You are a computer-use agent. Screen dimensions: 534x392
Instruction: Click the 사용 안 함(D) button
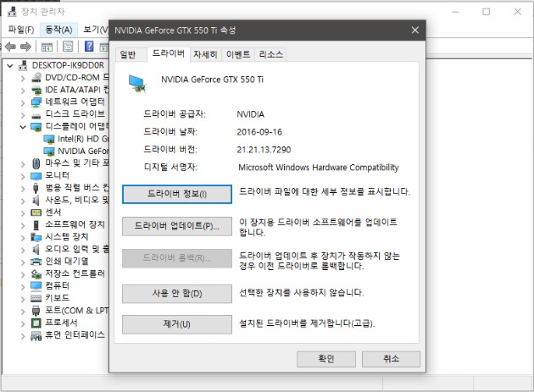coord(177,293)
